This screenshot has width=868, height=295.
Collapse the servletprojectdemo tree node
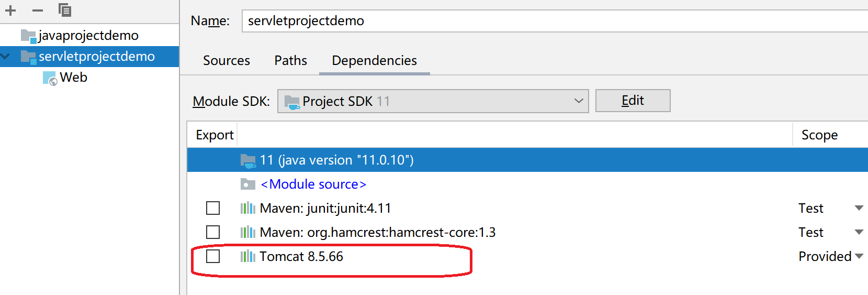pyautogui.click(x=6, y=56)
